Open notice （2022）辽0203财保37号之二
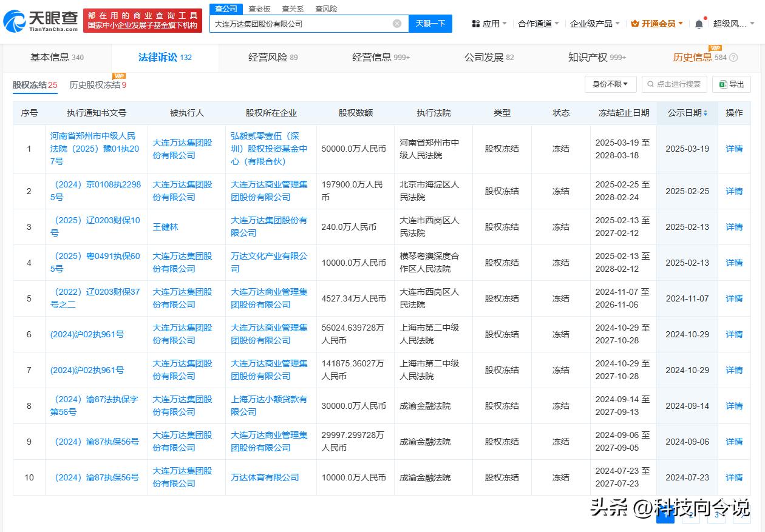The width and height of the screenshot is (765, 532). click(x=95, y=298)
